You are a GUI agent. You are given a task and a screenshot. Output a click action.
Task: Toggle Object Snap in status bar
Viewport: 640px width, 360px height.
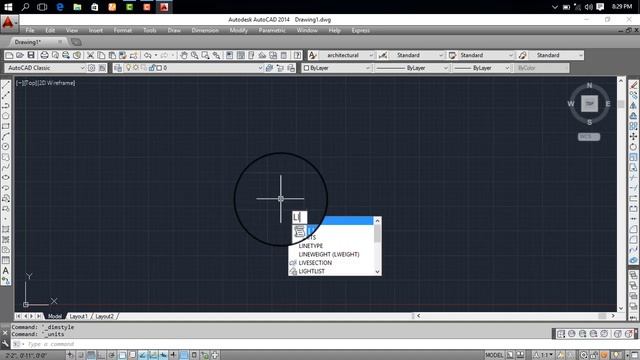pyautogui.click(x=122, y=355)
